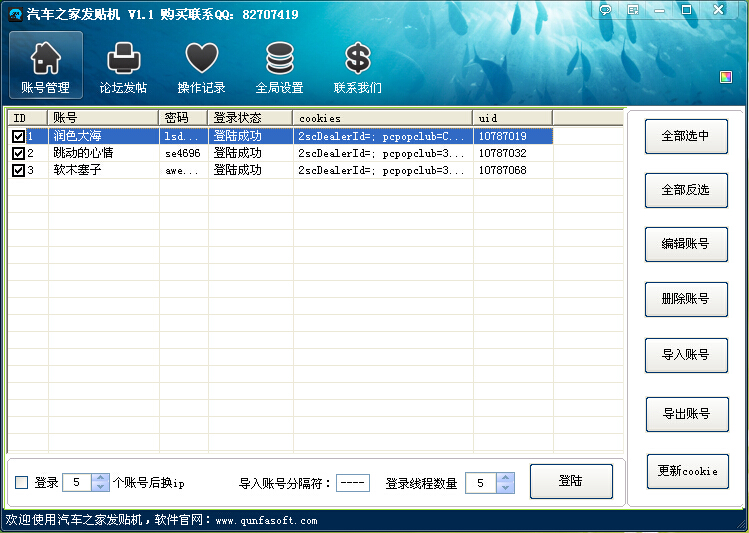Open the 账号管理 house icon tab

coord(46,66)
